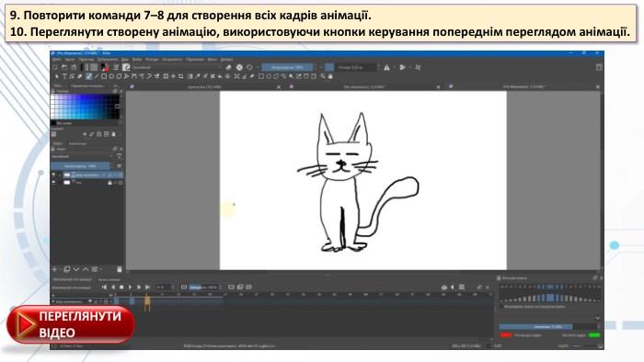Open the add layer type dropdown arrow
The height and width of the screenshot is (362, 644).
[x=61, y=269]
